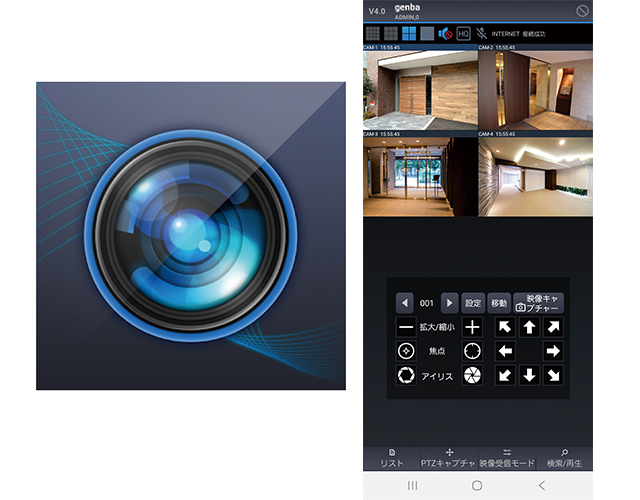Select the 9-camera grid layout
The height and width of the screenshot is (500, 640).
click(391, 33)
